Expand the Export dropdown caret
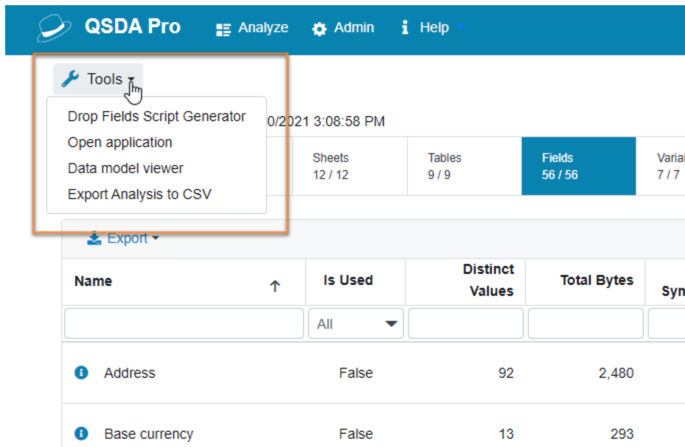 156,238
